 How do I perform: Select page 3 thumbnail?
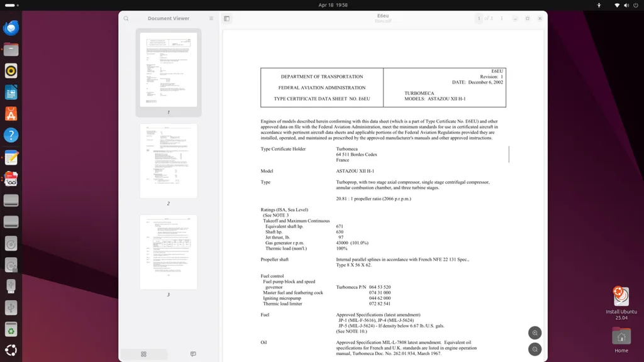click(x=169, y=252)
